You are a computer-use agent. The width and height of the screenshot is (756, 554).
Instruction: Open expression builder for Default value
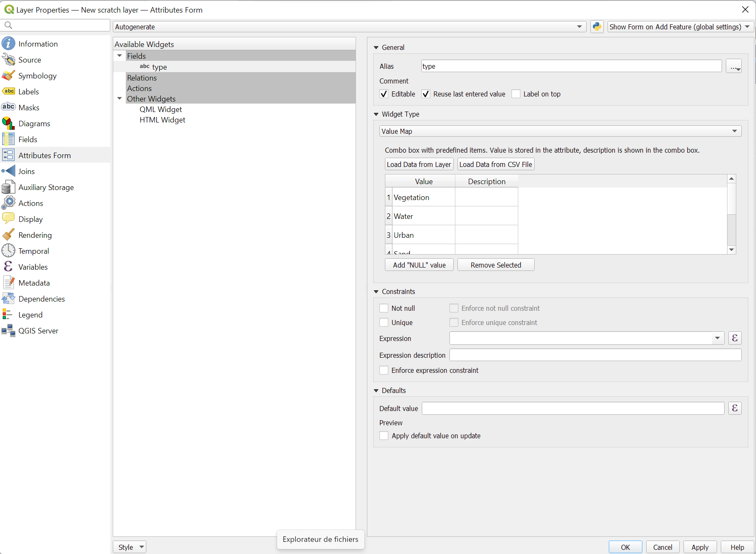[735, 408]
